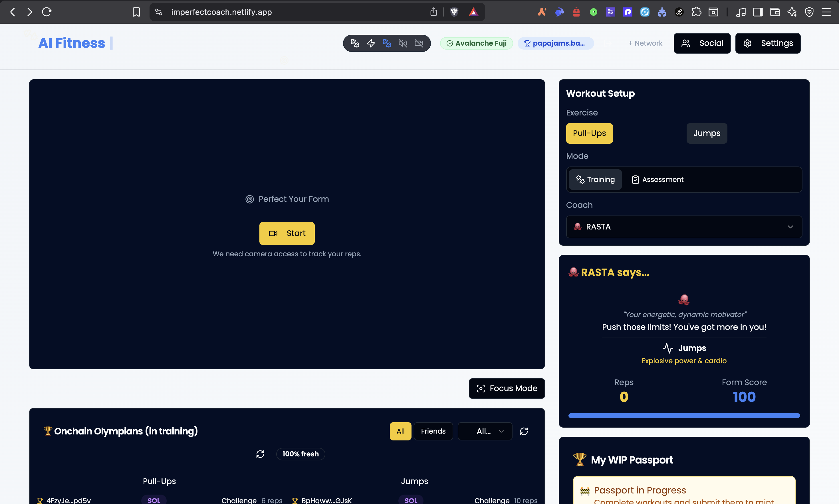Toggle the camera-off icon in header
Screen dimensions: 839x504
coord(419,43)
